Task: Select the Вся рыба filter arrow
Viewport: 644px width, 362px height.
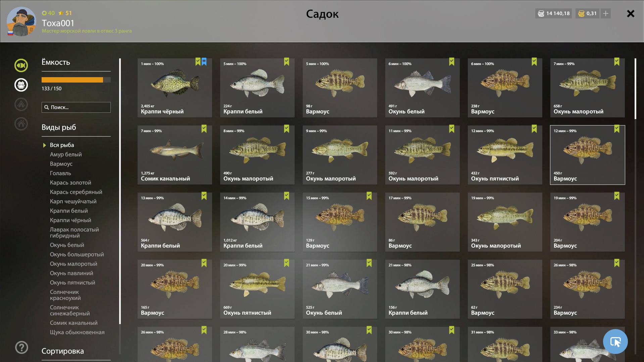Action: click(x=44, y=145)
